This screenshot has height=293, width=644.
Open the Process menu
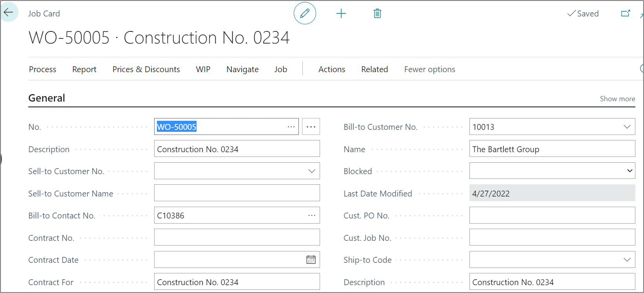tap(42, 69)
